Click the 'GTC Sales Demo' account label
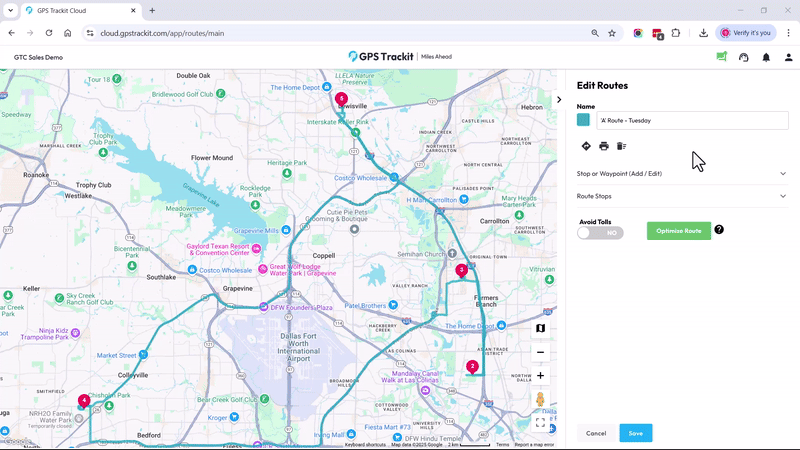Viewport: 800px width, 450px height. [38, 57]
